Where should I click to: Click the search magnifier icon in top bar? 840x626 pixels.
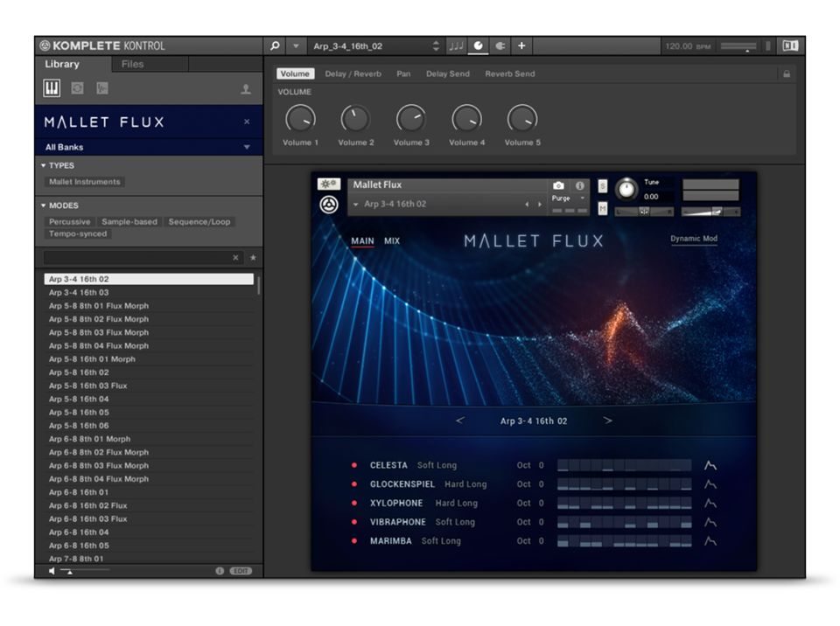pyautogui.click(x=275, y=46)
